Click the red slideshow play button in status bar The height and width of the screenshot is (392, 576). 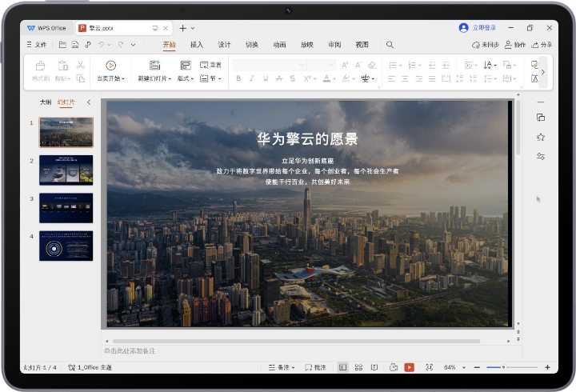point(409,367)
